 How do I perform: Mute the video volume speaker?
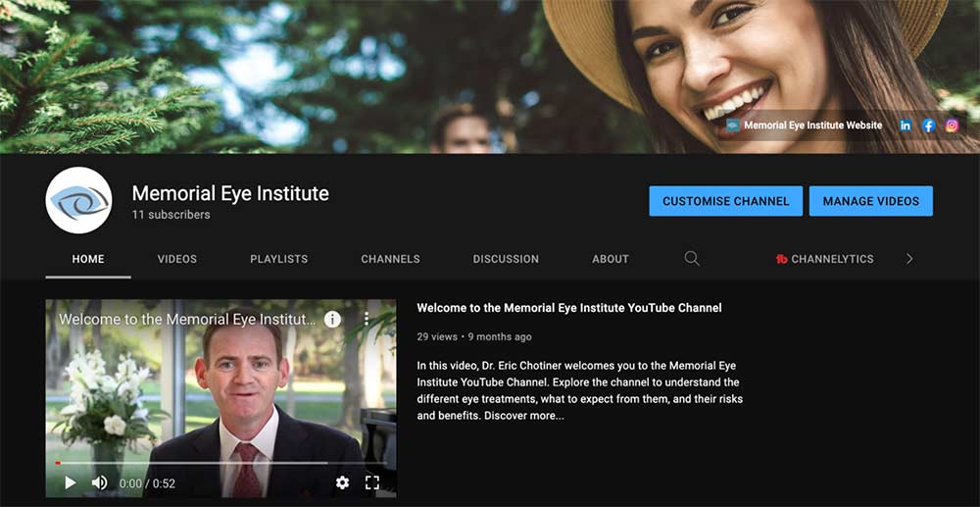pos(99,482)
